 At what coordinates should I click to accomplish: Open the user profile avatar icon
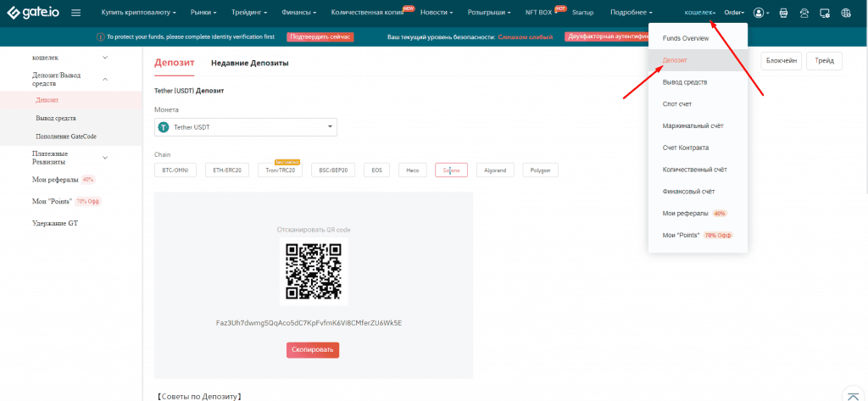[759, 13]
